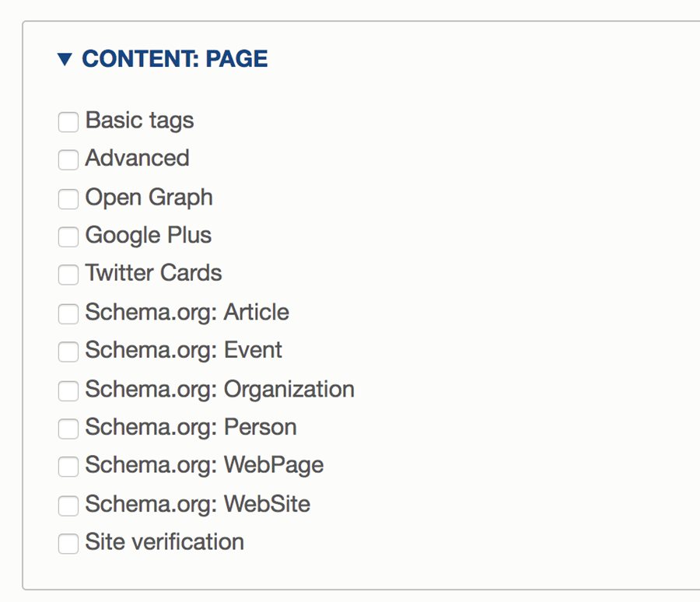Tick the Advanced checkbox
Image resolution: width=700 pixels, height=602 pixels.
68,159
